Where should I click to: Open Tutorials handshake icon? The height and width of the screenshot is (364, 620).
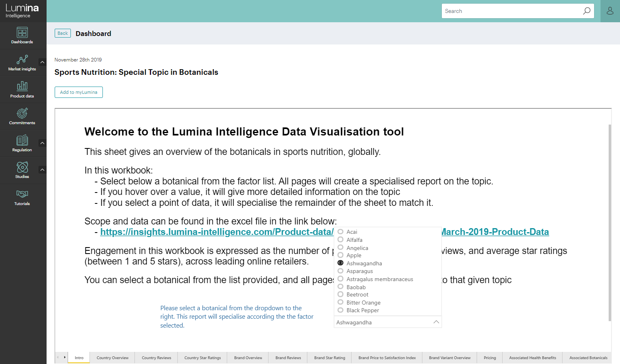pos(22,194)
